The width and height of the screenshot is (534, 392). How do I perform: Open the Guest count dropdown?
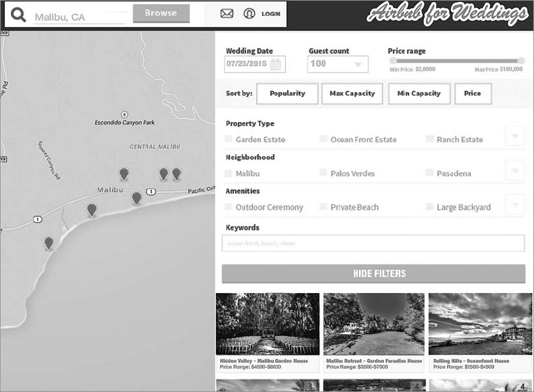(x=338, y=64)
